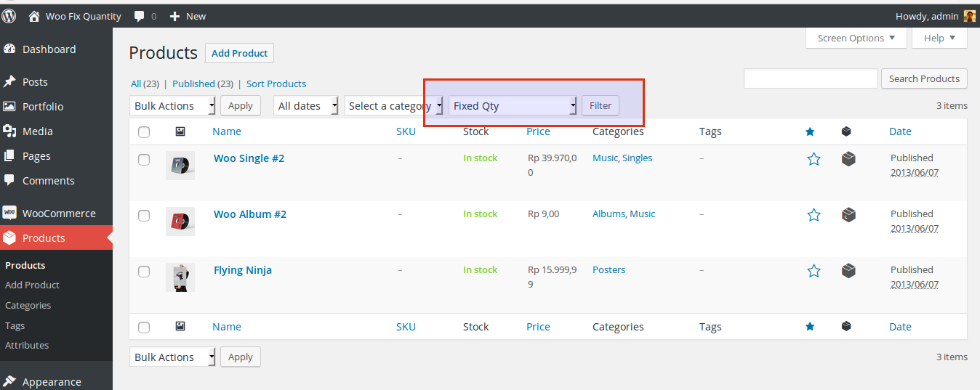Sort by Price column header
This screenshot has height=390, width=980.
(538, 131)
